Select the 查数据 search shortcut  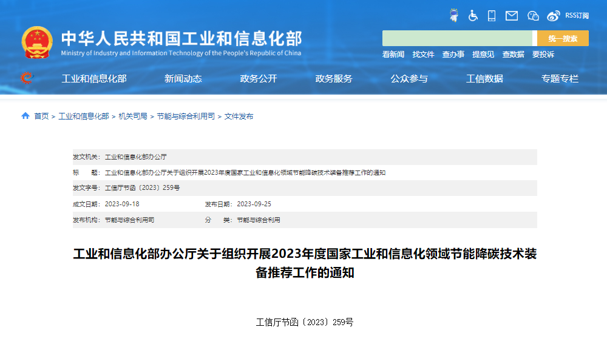point(514,55)
